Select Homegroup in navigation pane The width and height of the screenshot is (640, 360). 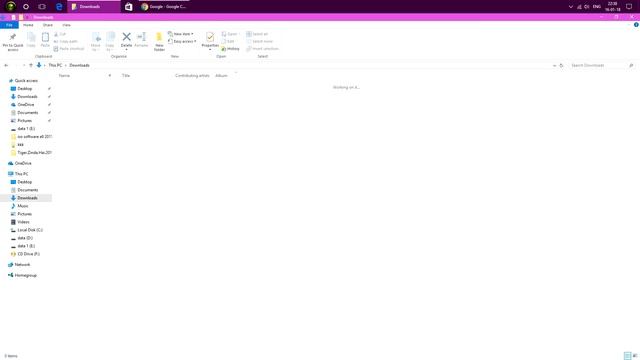(25, 276)
